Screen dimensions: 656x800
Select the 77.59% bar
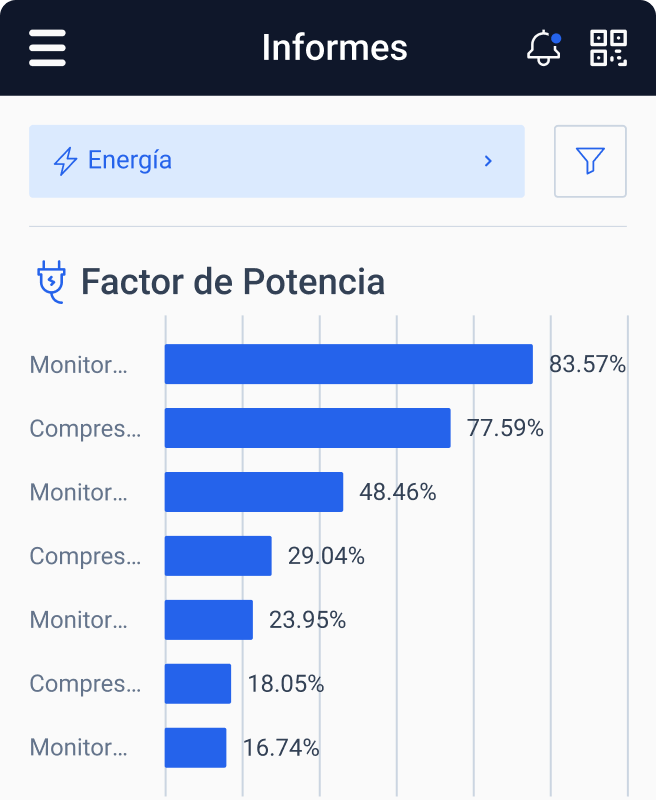point(307,428)
